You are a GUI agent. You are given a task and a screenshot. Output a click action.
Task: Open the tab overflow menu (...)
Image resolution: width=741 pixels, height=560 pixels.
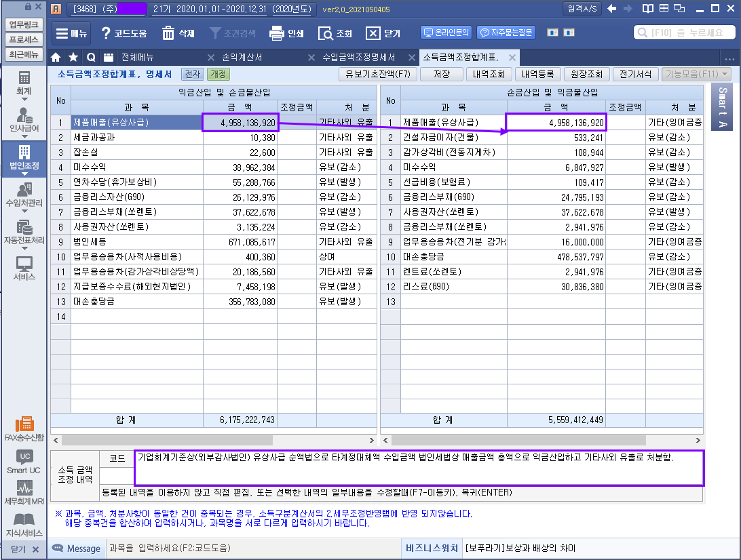pyautogui.click(x=729, y=58)
